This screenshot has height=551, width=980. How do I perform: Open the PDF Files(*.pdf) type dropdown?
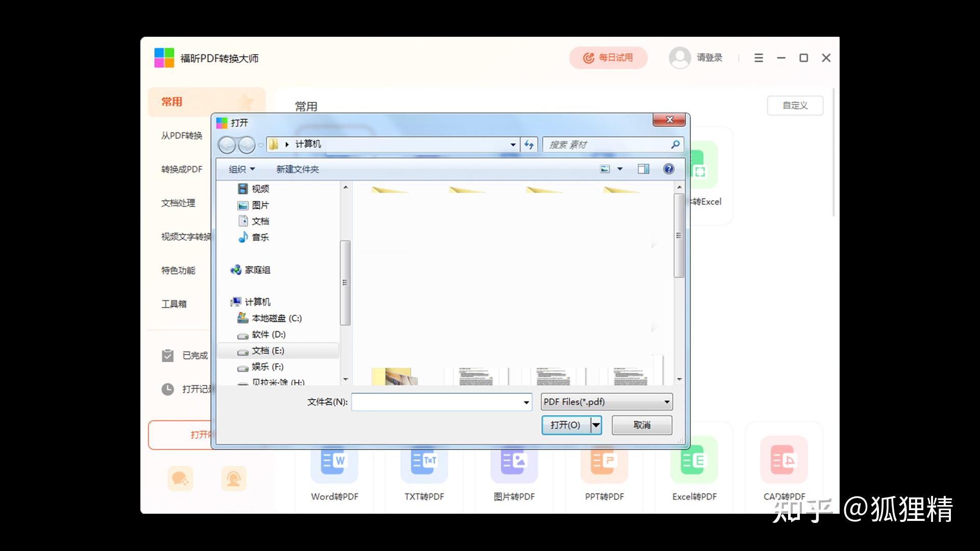pyautogui.click(x=667, y=402)
